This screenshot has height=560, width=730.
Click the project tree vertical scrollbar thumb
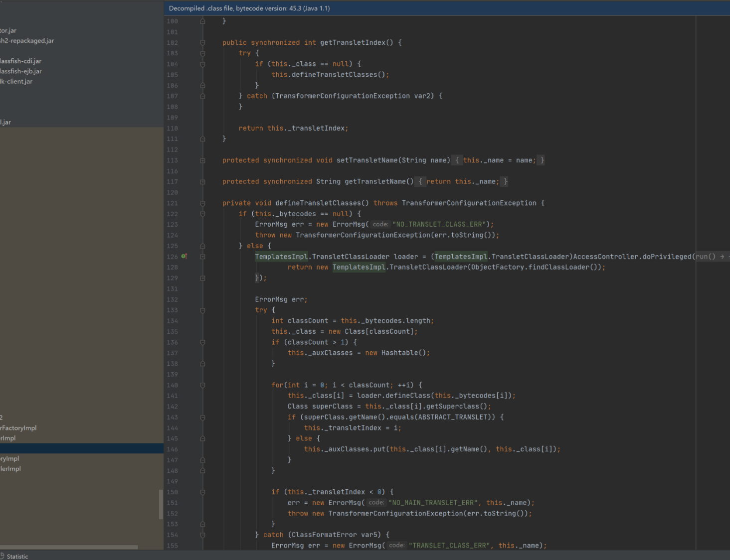[x=161, y=504]
